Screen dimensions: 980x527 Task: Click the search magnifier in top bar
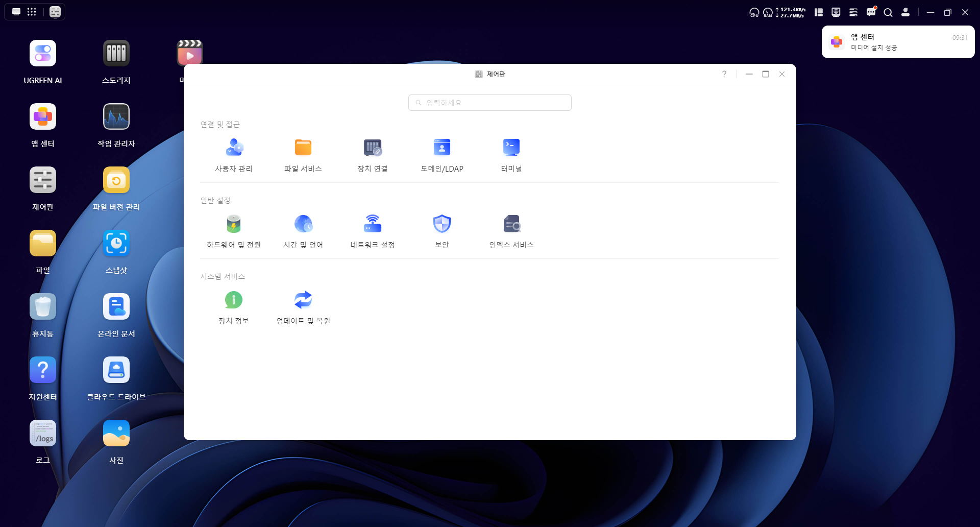(x=888, y=12)
